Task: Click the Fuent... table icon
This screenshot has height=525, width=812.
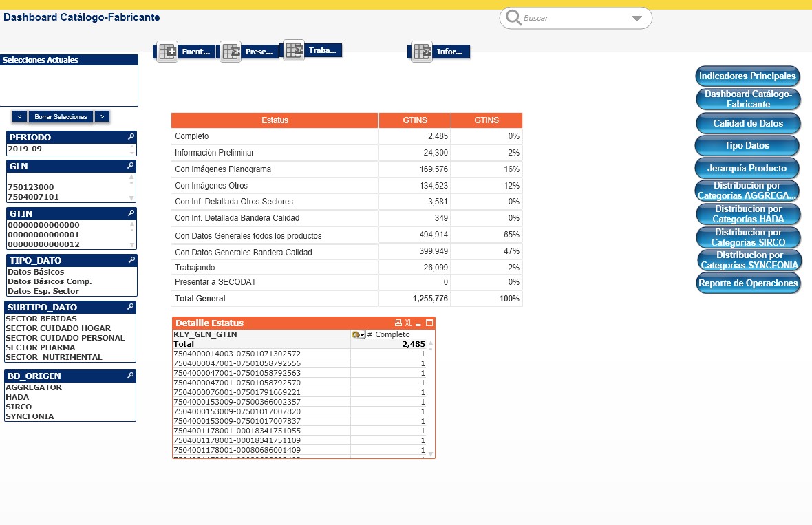Action: click(167, 52)
